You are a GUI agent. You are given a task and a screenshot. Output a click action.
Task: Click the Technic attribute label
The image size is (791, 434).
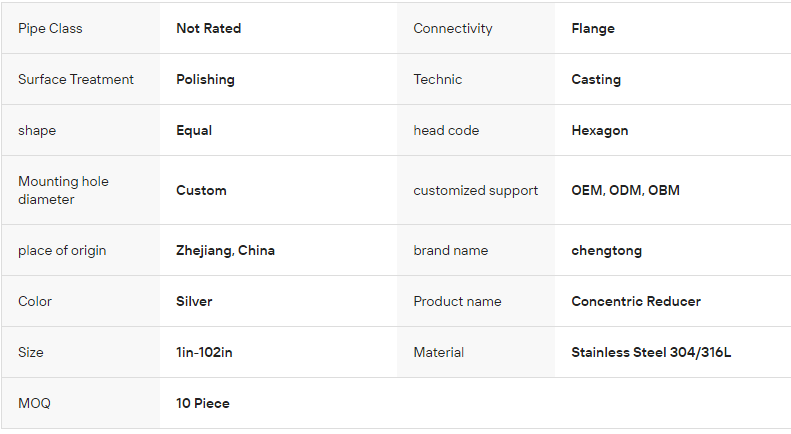click(438, 80)
